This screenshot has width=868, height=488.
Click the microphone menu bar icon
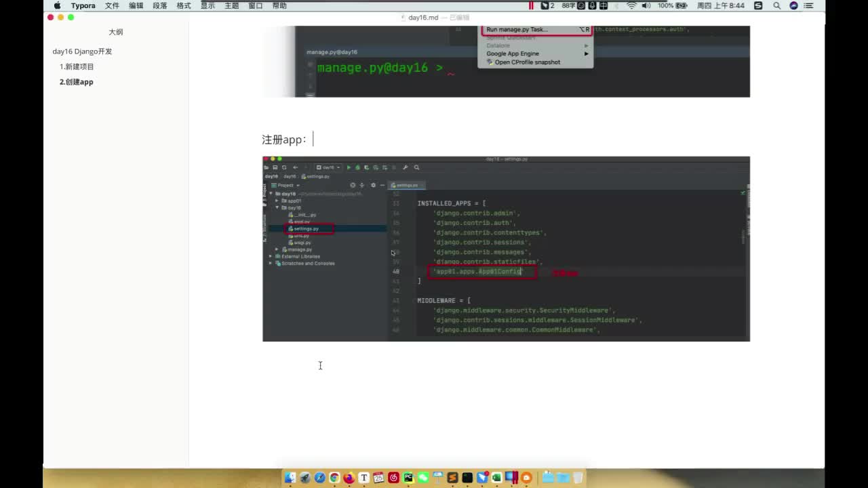pyautogui.click(x=592, y=5)
